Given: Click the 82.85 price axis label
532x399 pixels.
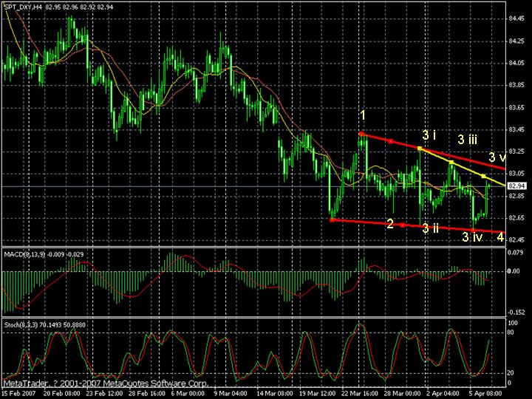Looking at the screenshot, I should tap(516, 196).
